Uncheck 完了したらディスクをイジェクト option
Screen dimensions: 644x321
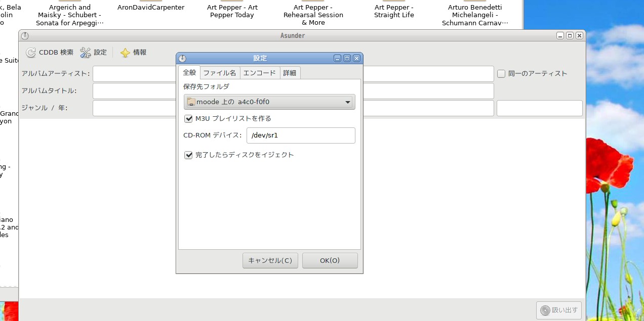[x=189, y=155]
